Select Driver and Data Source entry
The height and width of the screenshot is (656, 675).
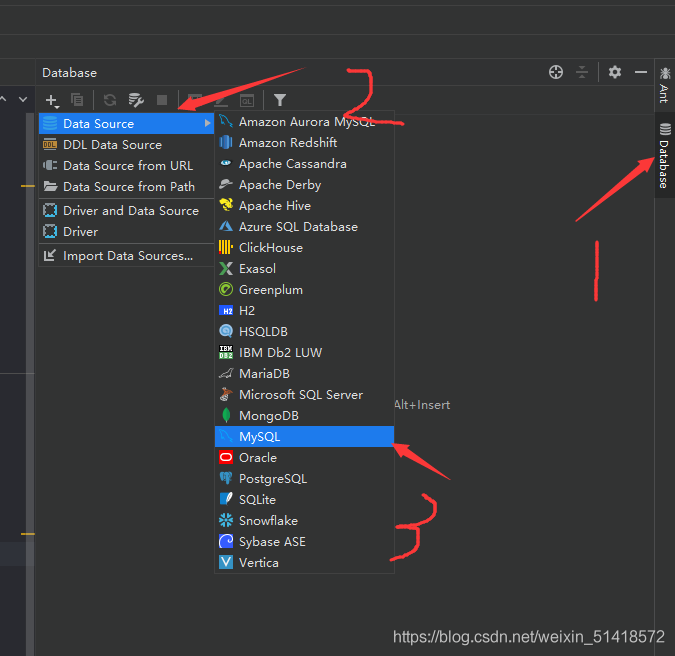127,210
